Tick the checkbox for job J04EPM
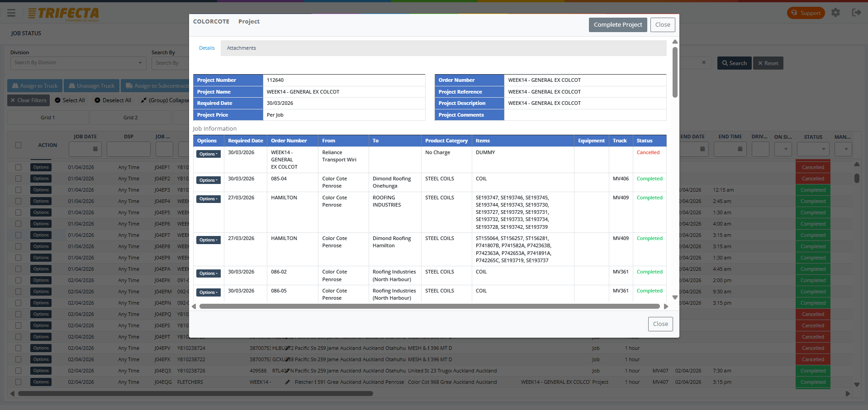Viewport: 868px width, 410px height. 18,292
